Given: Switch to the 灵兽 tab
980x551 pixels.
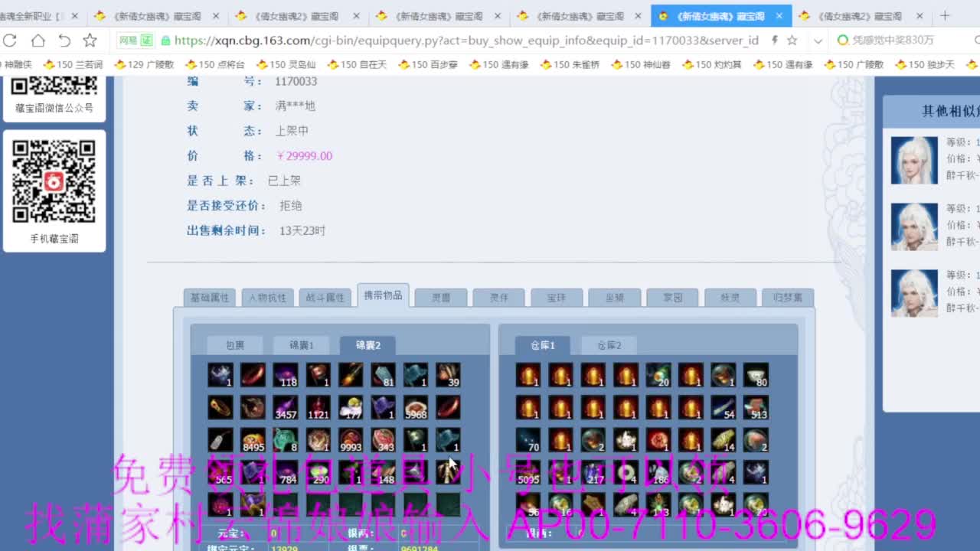Looking at the screenshot, I should pos(441,298).
